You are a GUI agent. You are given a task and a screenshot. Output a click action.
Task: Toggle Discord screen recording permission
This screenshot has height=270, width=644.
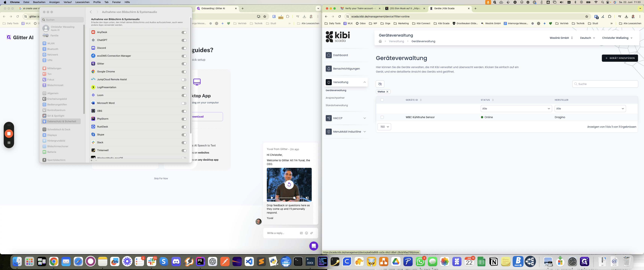[184, 48]
